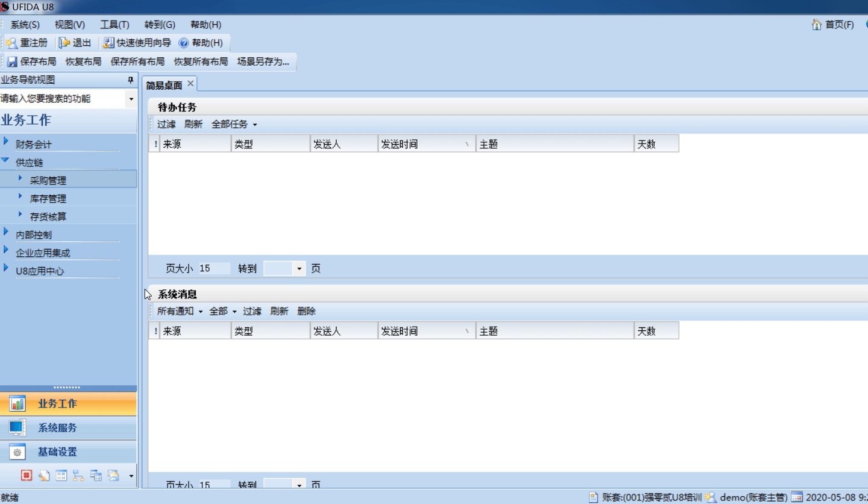868x504 pixels.
Task: Select the 系统服务 navigation pane button
Action: pos(69,428)
